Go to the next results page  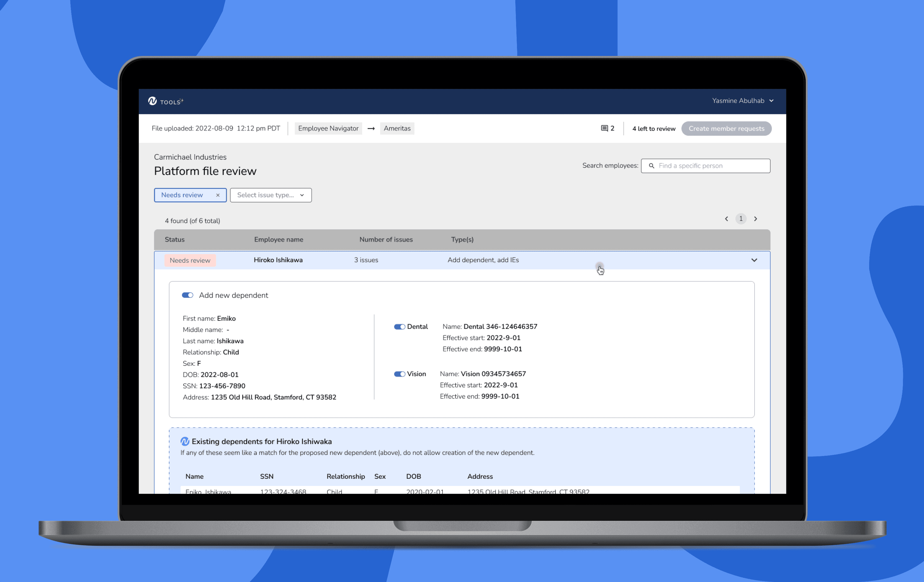coord(756,219)
